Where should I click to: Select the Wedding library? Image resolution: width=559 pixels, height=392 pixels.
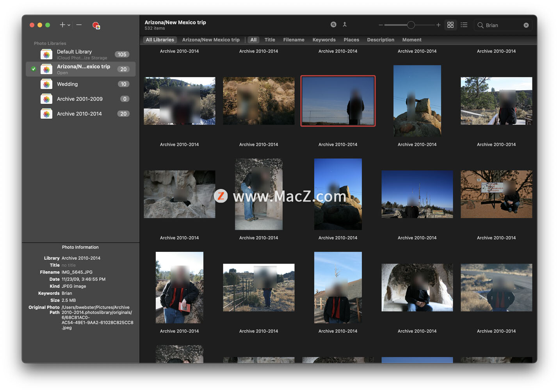coord(81,84)
